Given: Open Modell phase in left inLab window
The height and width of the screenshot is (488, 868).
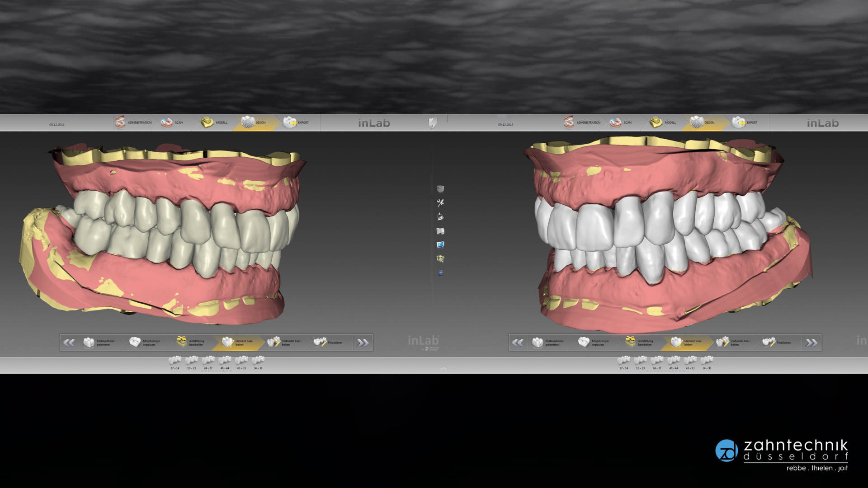Looking at the screenshot, I should [x=214, y=122].
